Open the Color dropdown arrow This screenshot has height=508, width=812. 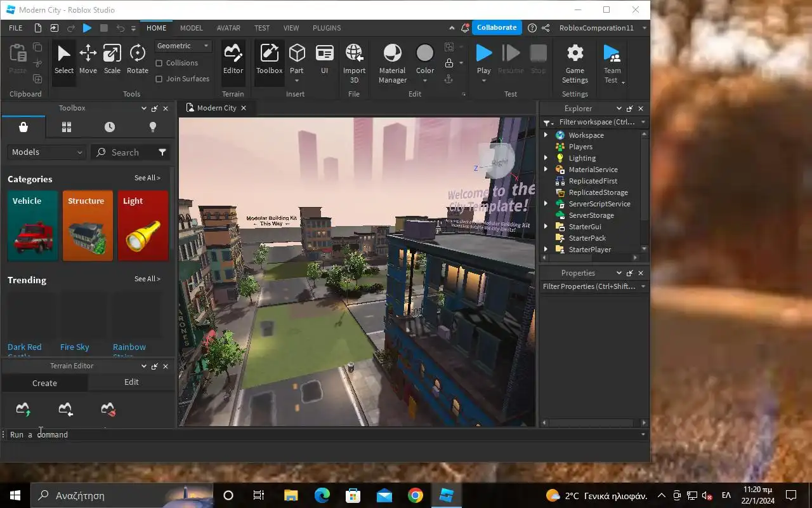click(425, 81)
